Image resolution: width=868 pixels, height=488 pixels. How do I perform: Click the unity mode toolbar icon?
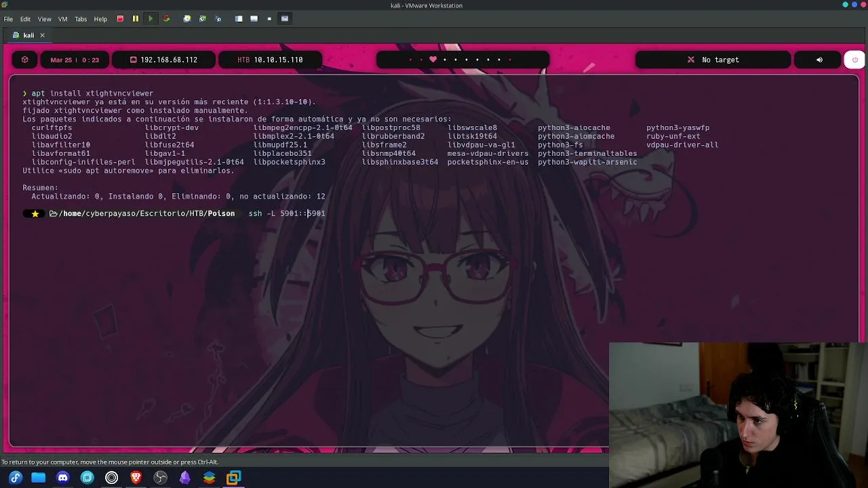click(285, 19)
